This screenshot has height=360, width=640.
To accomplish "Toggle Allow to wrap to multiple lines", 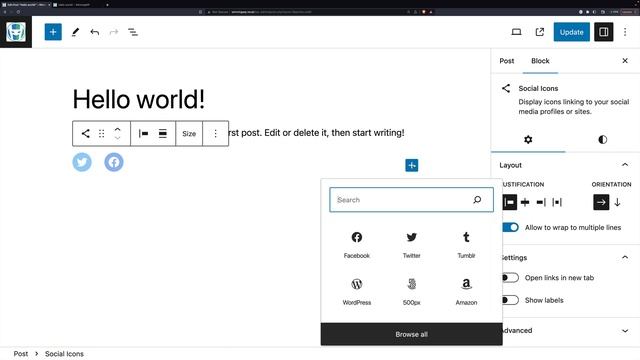I will tap(510, 227).
